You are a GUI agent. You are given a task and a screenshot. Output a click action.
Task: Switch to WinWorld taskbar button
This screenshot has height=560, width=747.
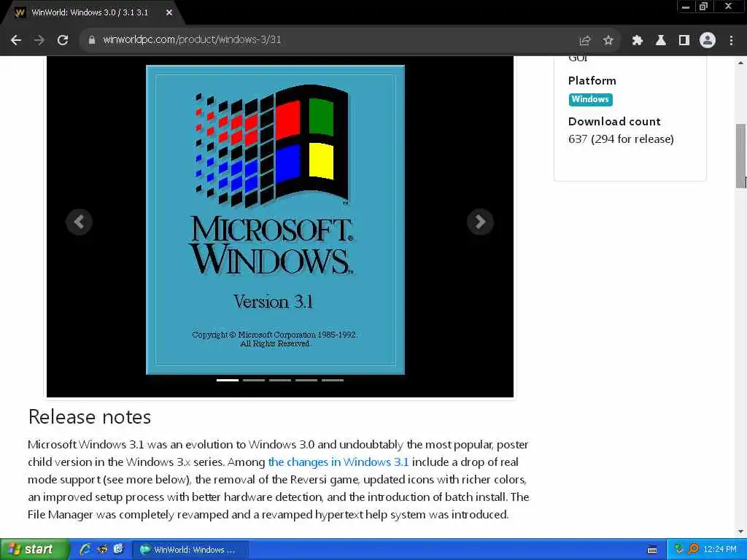point(190,550)
